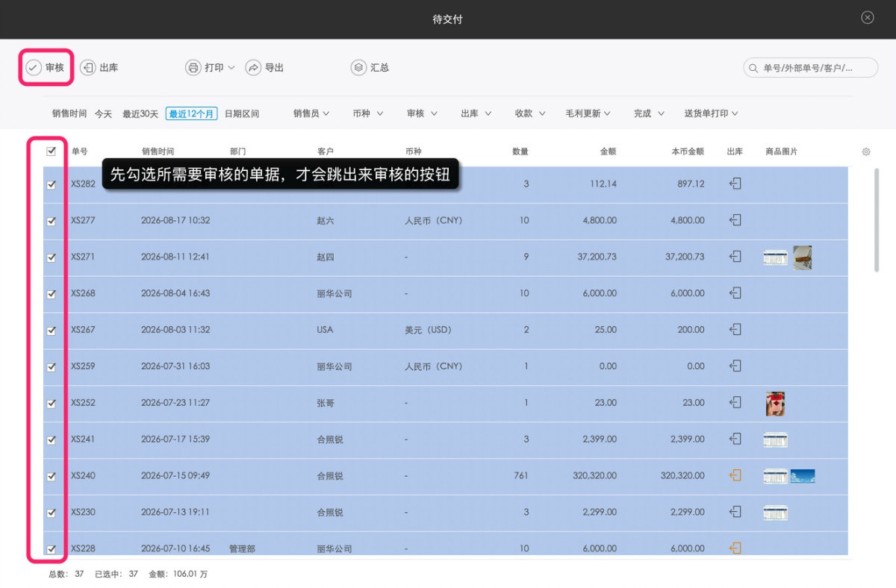Click customer USA in row XS267
This screenshot has height=588, width=896.
[325, 330]
